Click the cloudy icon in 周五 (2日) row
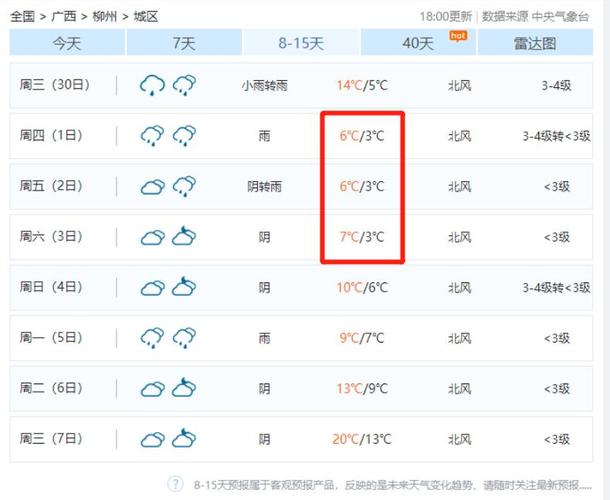The width and height of the screenshot is (610, 500). pos(152,187)
